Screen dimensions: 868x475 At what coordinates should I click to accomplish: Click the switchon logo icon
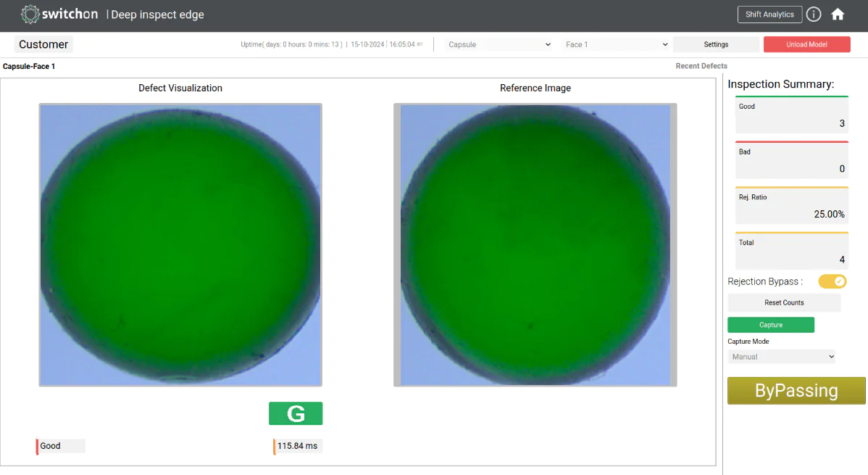coord(29,14)
